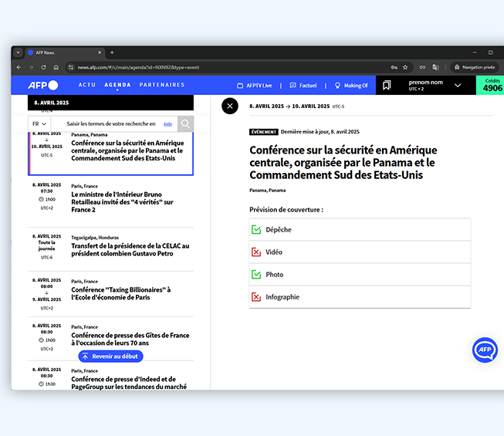Open the tab search dropdown arrow
The image size is (504, 436).
[x=18, y=52]
